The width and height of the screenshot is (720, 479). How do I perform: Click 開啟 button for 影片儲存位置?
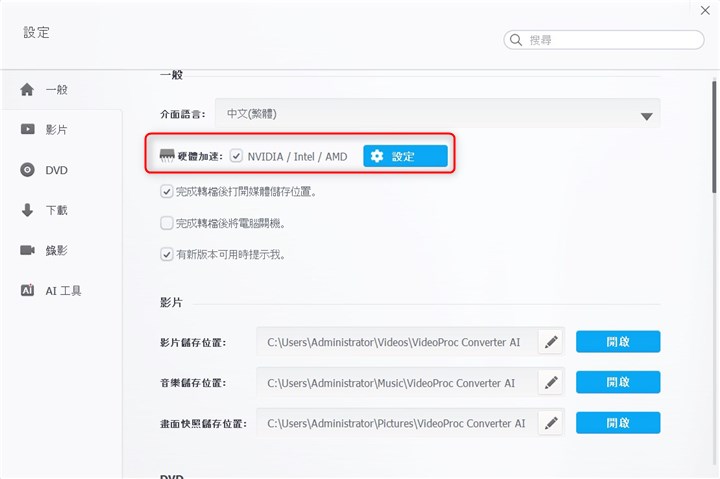618,342
